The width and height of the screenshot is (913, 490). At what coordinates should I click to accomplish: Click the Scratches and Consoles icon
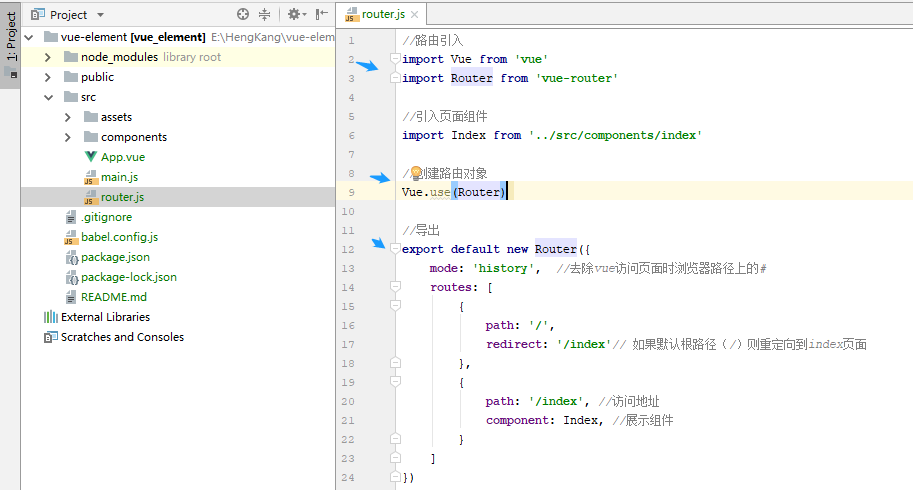51,337
